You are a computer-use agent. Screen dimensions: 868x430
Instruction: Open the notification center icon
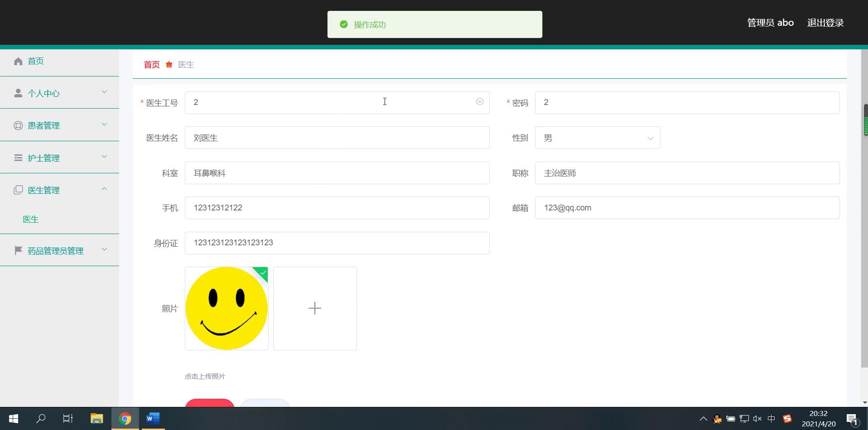click(852, 419)
